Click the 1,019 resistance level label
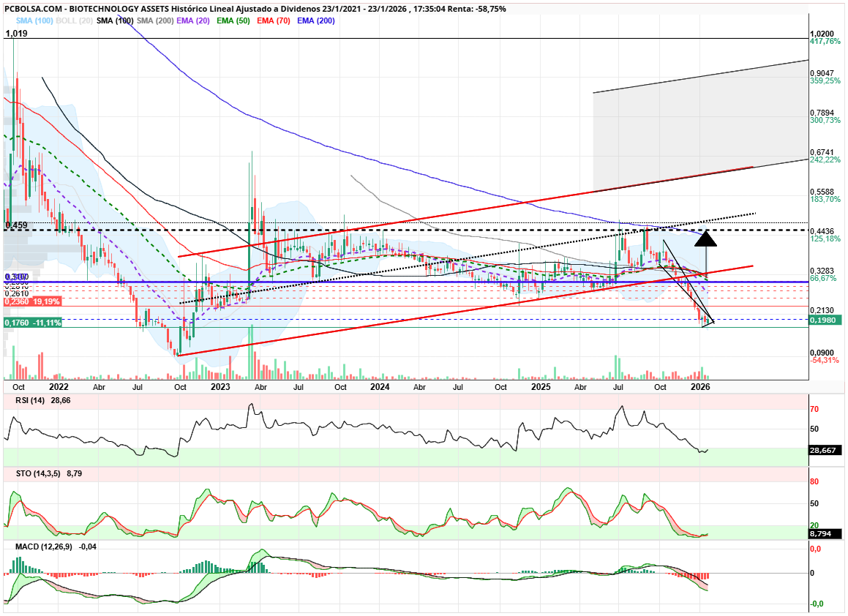This screenshot has width=848, height=616. click(16, 34)
